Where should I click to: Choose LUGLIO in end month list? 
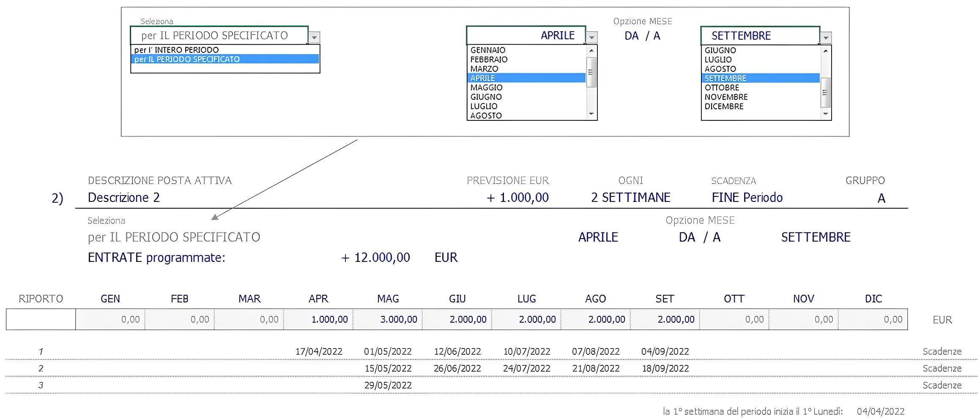click(x=761, y=60)
